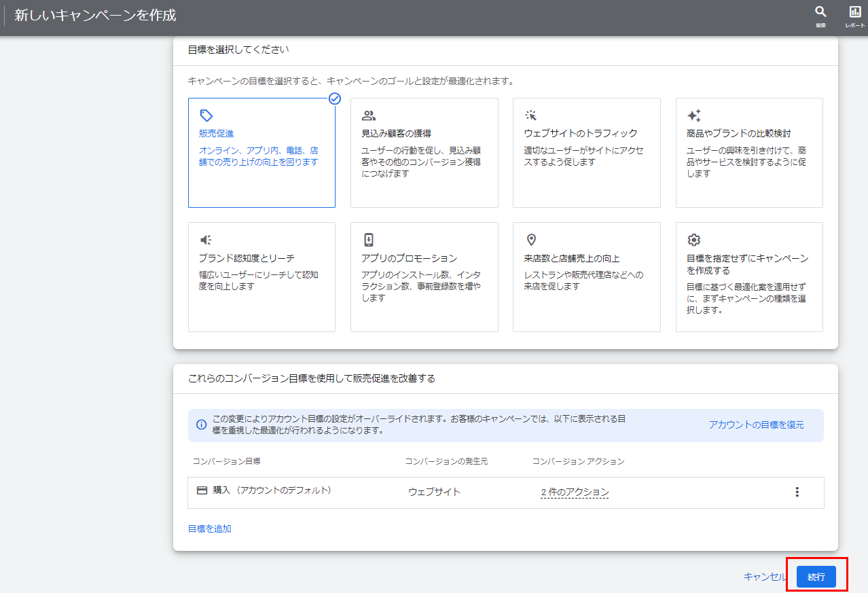Click the people icon for 見込み顧客の獲得
The width and height of the screenshot is (868, 593).
368,115
